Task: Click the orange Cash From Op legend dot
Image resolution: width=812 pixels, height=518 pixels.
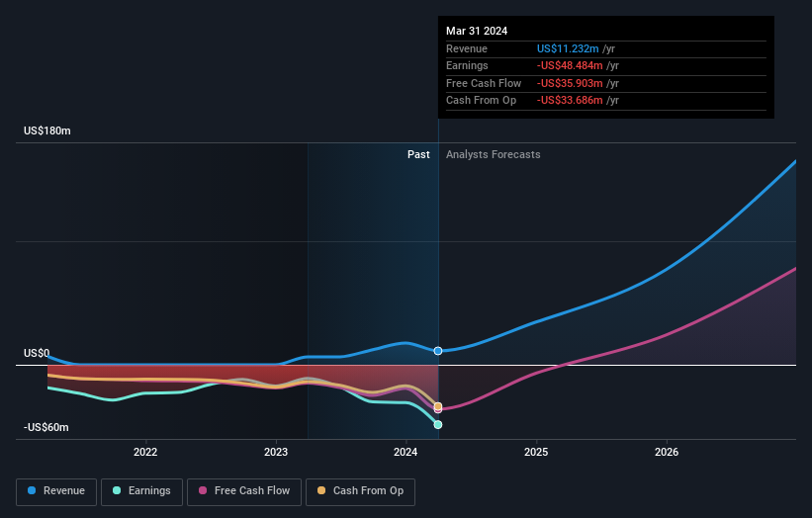Action: (321, 490)
